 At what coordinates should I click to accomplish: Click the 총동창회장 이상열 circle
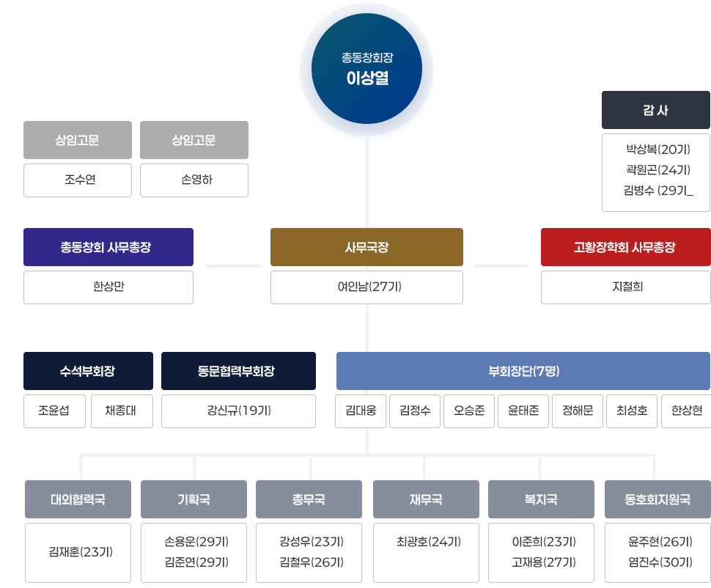[366, 70]
